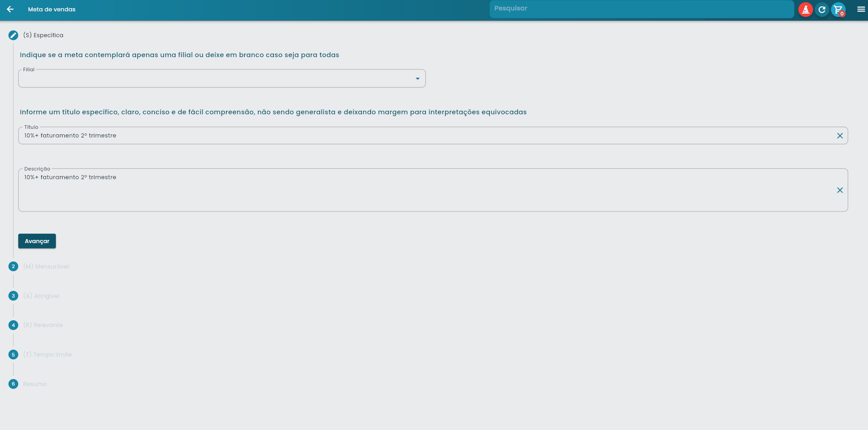Image resolution: width=868 pixels, height=430 pixels.
Task: Go back using the back arrow
Action: coord(10,9)
